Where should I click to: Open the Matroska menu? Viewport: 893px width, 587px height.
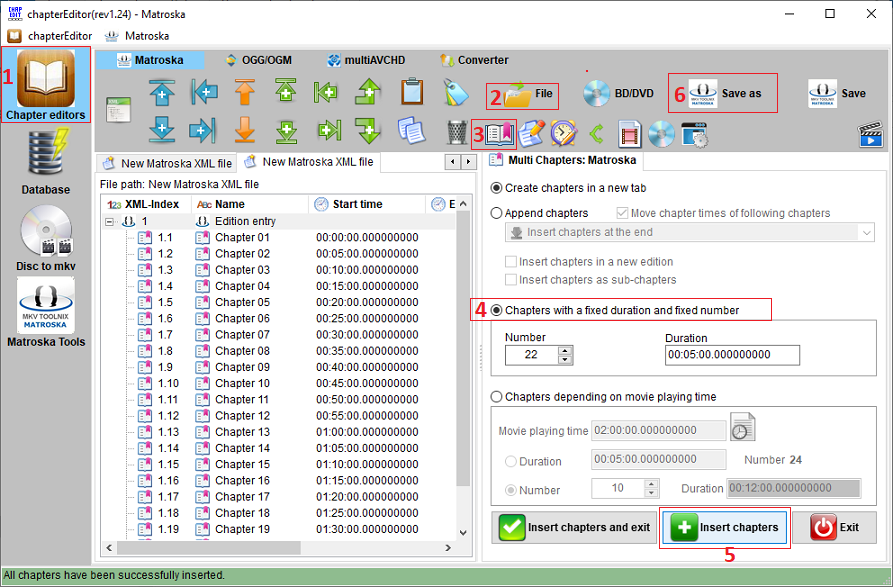pos(137,36)
